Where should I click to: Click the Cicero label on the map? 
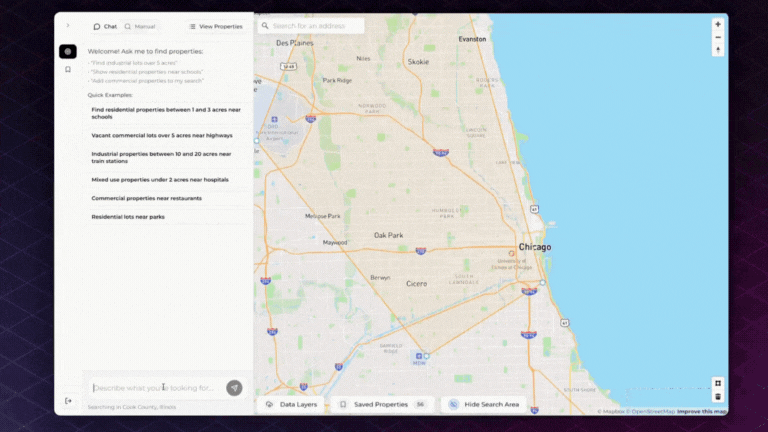tap(416, 284)
